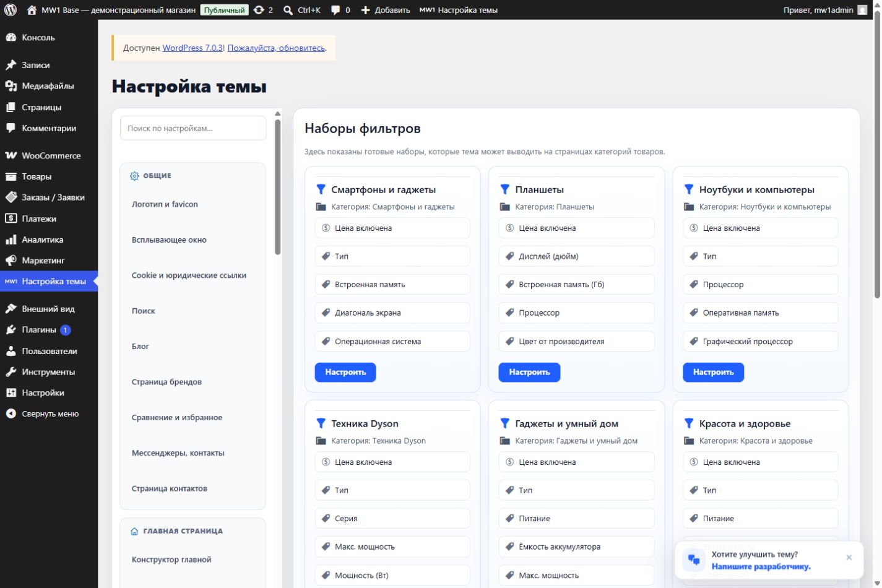Click the WooCommerce logo icon
Viewport: 882px width, 588px height.
11,155
